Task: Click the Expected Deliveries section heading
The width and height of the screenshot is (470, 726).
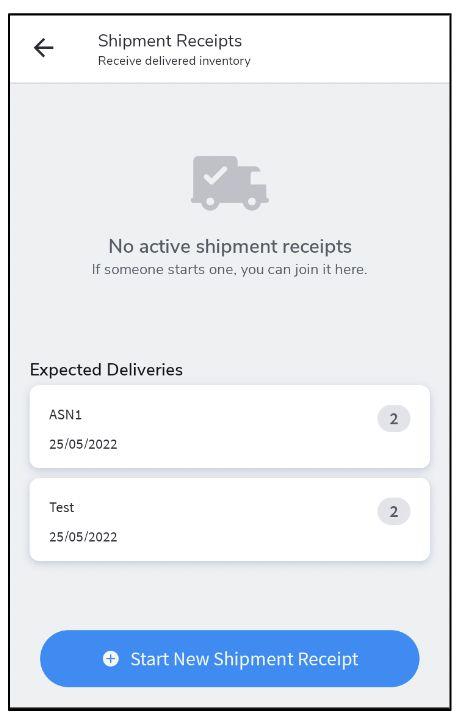Action: pyautogui.click(x=106, y=369)
